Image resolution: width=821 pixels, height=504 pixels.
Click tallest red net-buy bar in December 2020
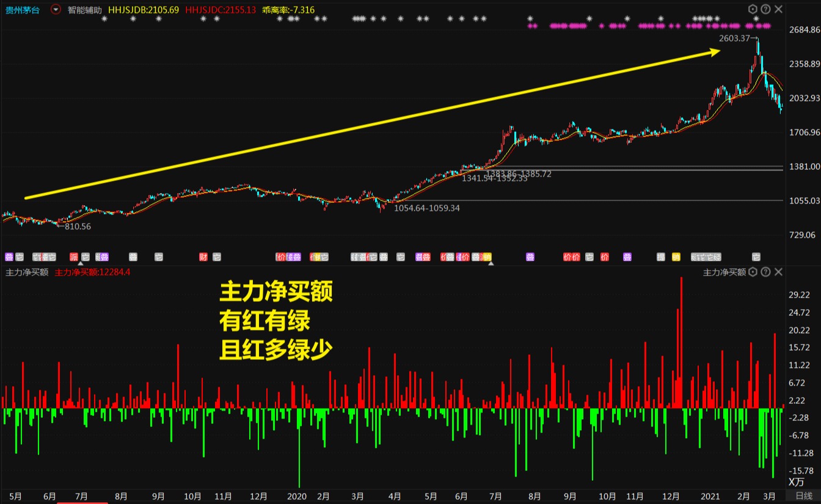pyautogui.click(x=681, y=343)
